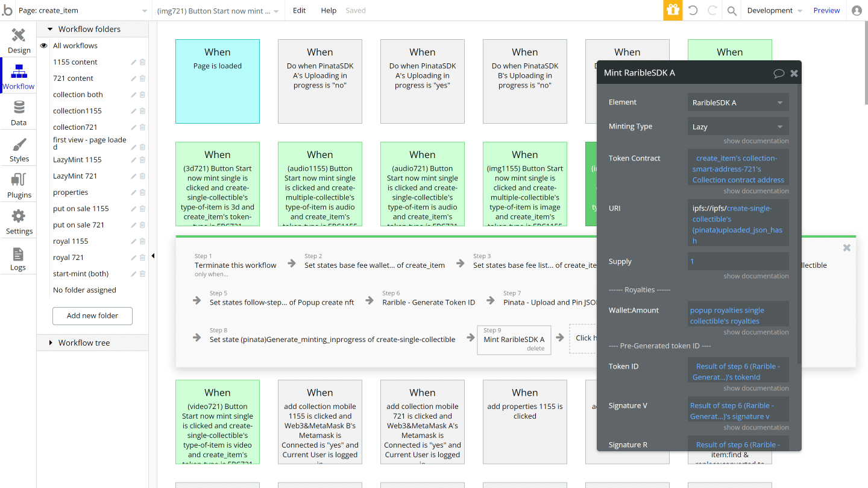Open the Design tab in the left sidebar
The height and width of the screenshot is (488, 868).
point(19,40)
